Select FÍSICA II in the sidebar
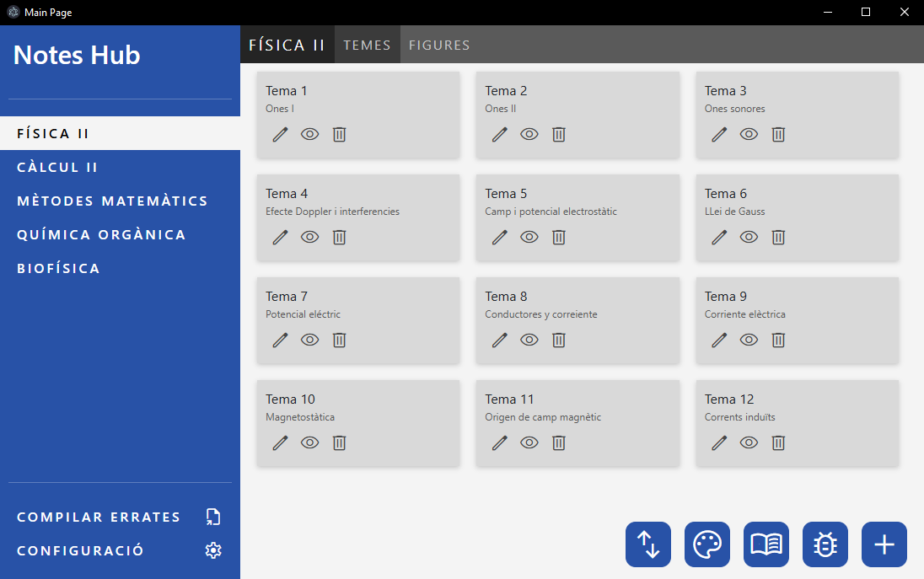Viewport: 924px width, 579px height. (121, 133)
